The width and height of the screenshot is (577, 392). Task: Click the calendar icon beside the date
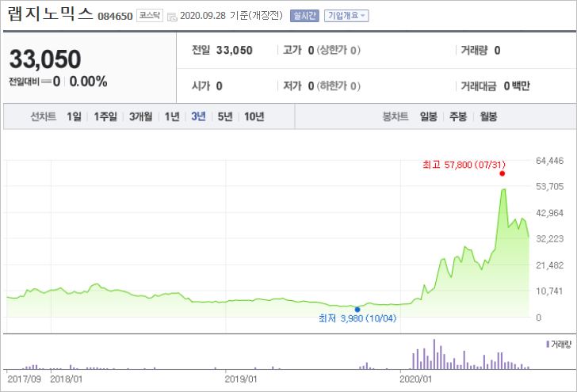coord(172,17)
